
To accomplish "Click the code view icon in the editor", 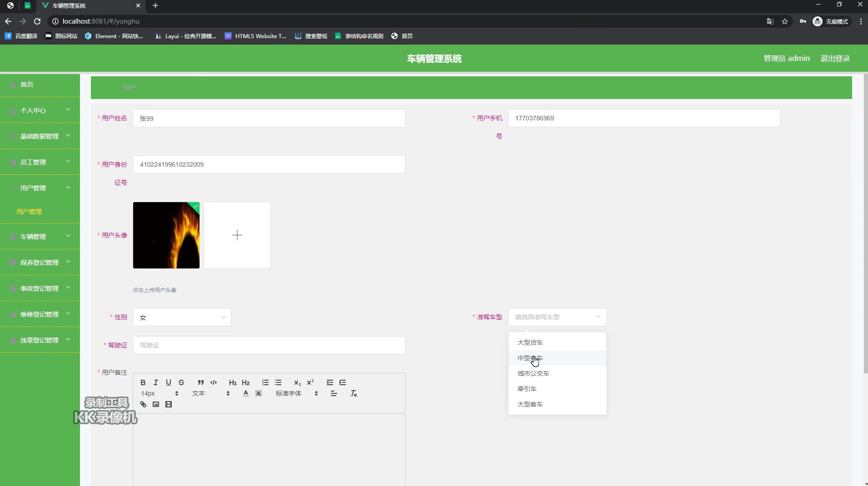I will 213,382.
